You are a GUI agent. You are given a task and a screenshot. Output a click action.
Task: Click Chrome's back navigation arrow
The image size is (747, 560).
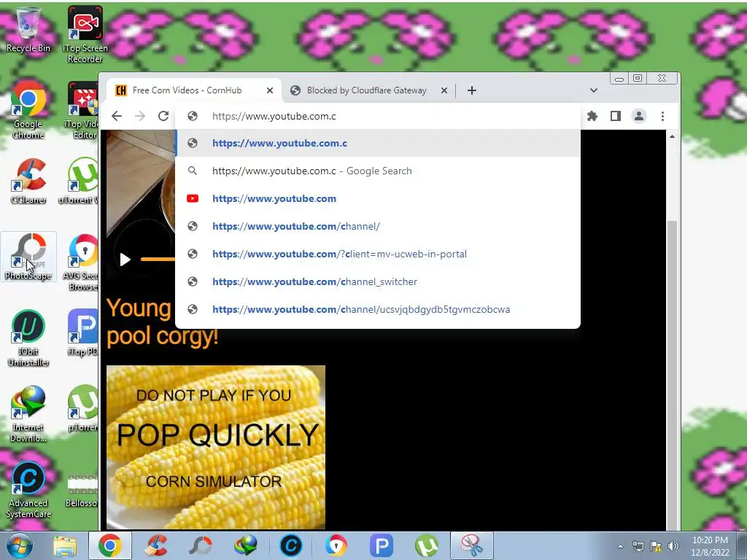[x=117, y=116]
